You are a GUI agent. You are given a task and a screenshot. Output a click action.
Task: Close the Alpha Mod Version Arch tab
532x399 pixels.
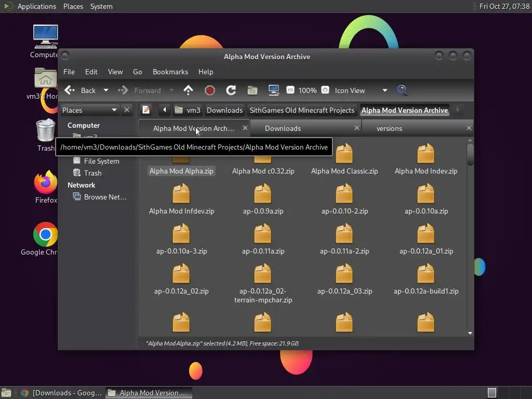click(x=245, y=128)
